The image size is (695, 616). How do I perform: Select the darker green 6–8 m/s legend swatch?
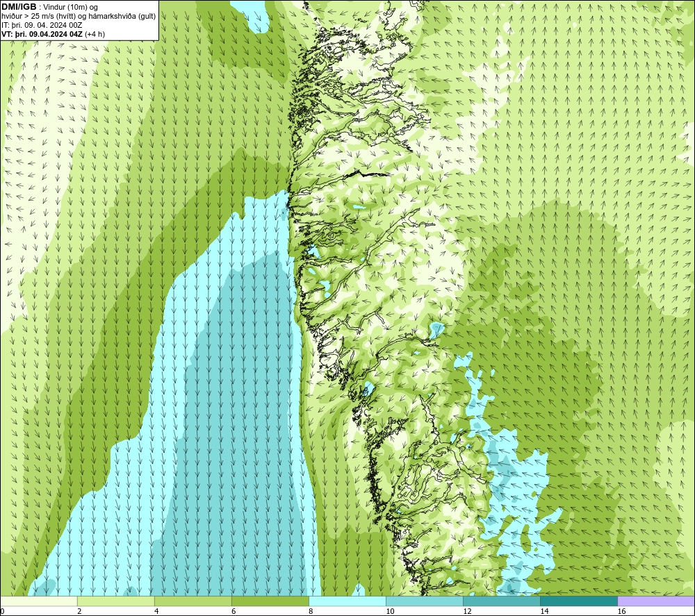tap(270, 601)
